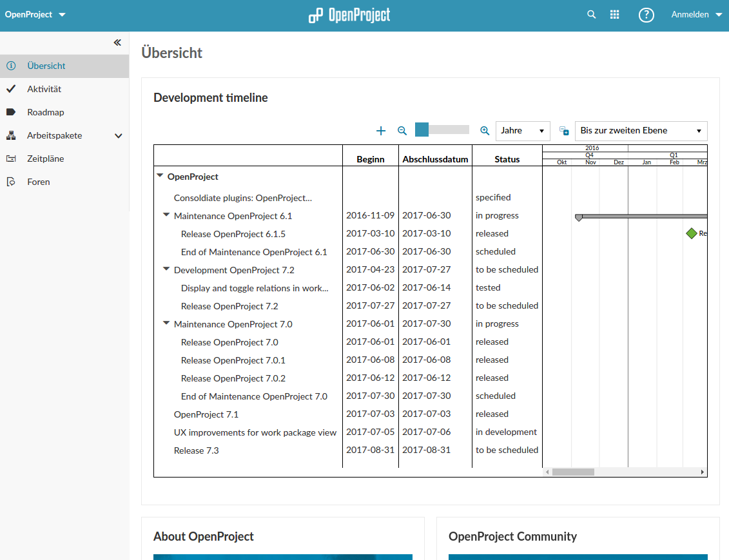This screenshot has width=729, height=560.
Task: Open the Anmelden sign-in dropdown
Action: tap(697, 14)
